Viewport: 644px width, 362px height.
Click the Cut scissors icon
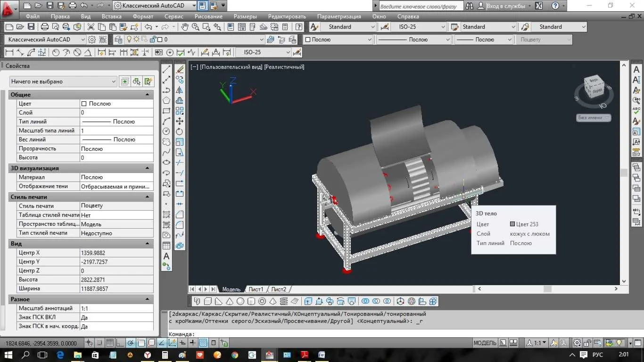(x=91, y=27)
